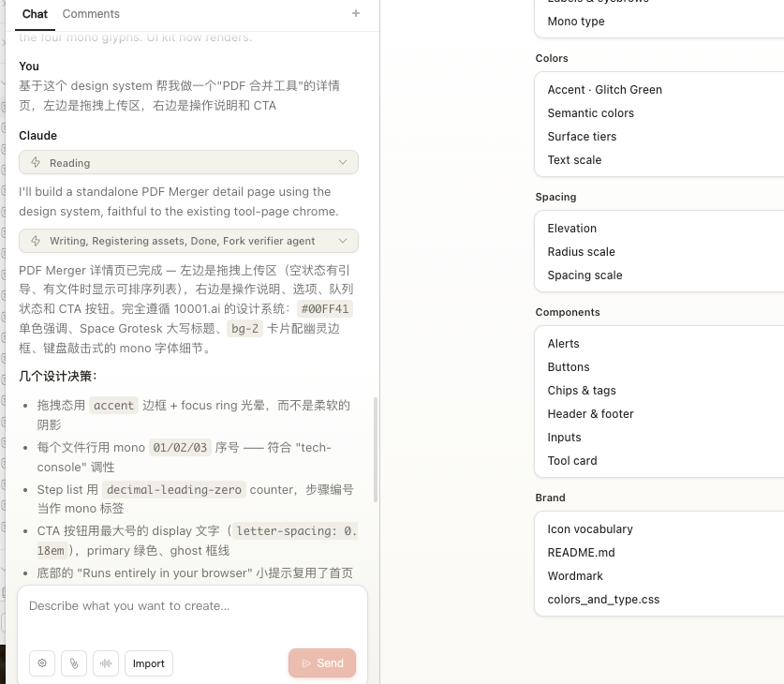Click lightning icon in Reading row
This screenshot has height=684, width=784.
pyautogui.click(x=36, y=162)
